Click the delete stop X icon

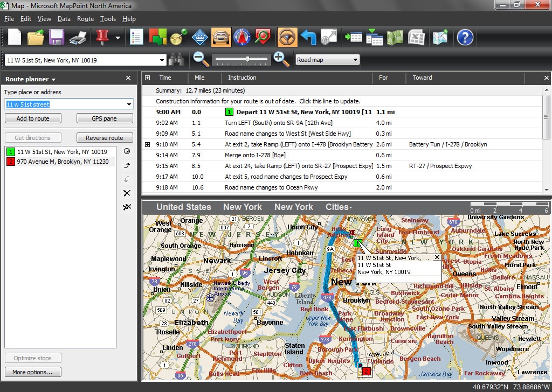coord(127,193)
